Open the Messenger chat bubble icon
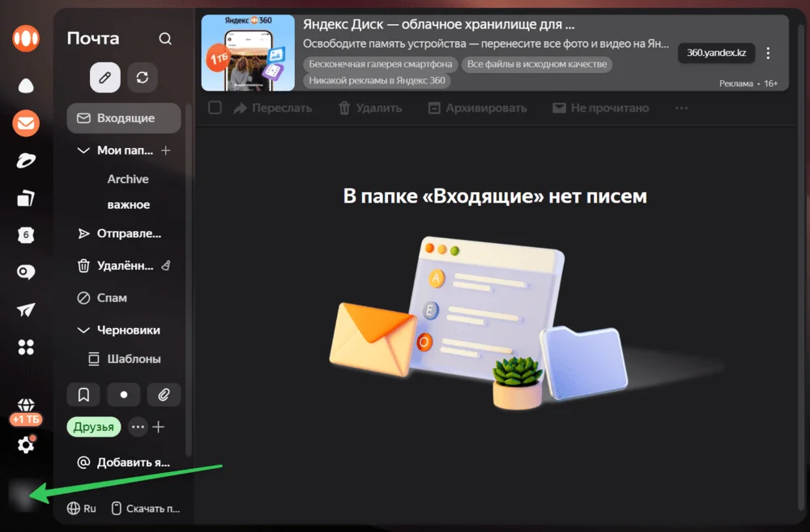Viewport: 810px width, 532px height. 26,272
